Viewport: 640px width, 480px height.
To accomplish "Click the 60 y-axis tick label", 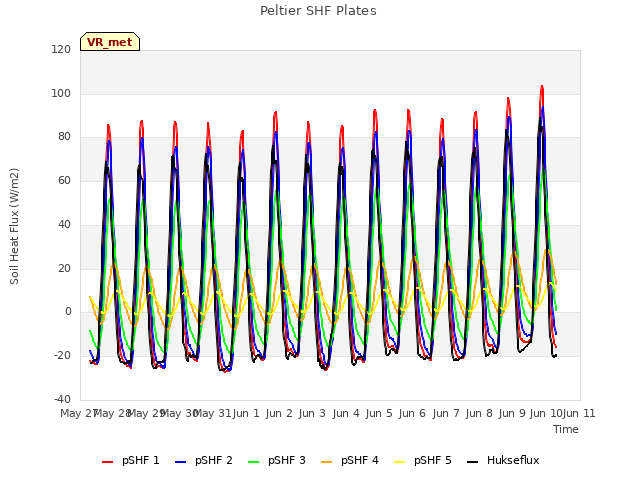I will [64, 180].
